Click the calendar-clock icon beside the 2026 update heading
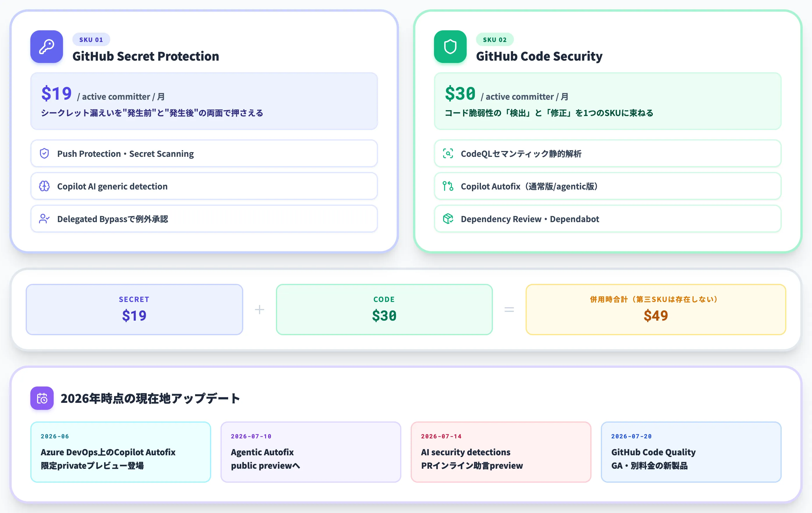The height and width of the screenshot is (513, 812). coord(42,398)
